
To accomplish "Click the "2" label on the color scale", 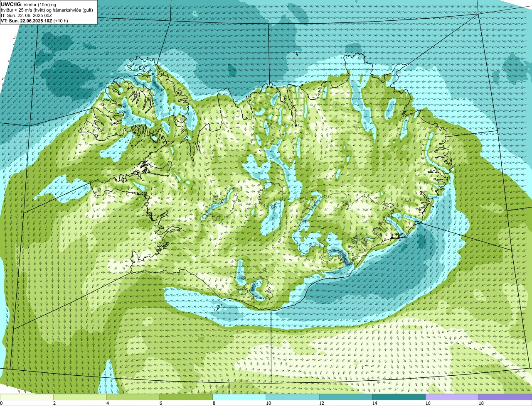I will click(54, 403).
